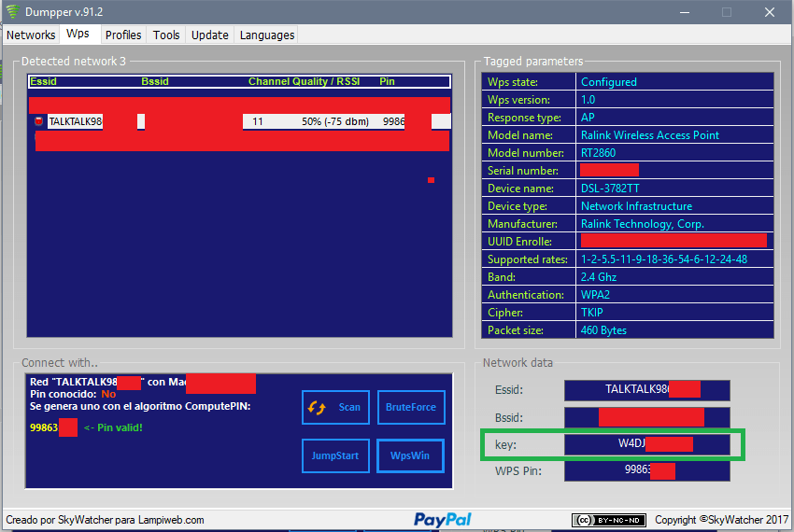Screen dimensions: 794x532
Task: Click the Wps state value Configured
Action: click(609, 82)
